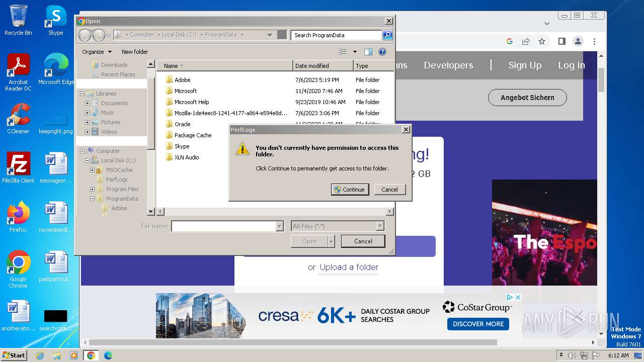Select Local Disk (C:) in the tree

pos(113,160)
